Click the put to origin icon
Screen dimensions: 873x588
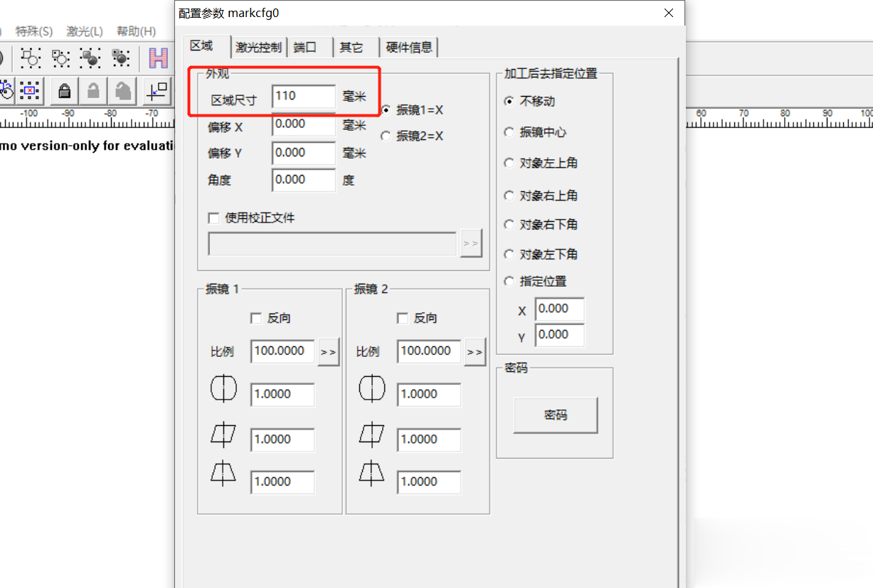pyautogui.click(x=157, y=90)
